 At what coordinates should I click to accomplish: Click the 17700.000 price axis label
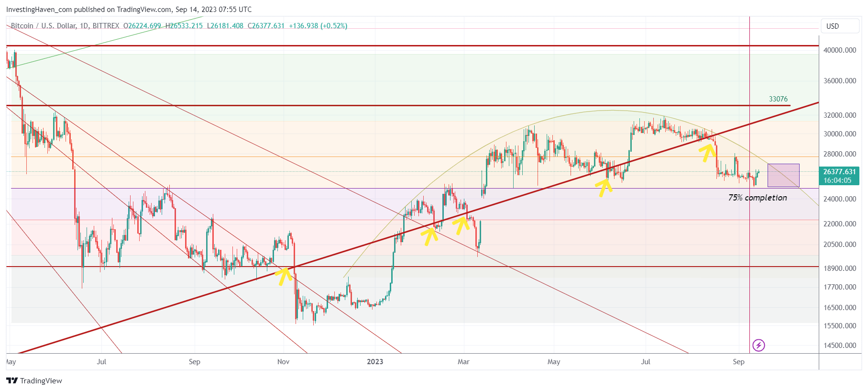[x=840, y=287]
